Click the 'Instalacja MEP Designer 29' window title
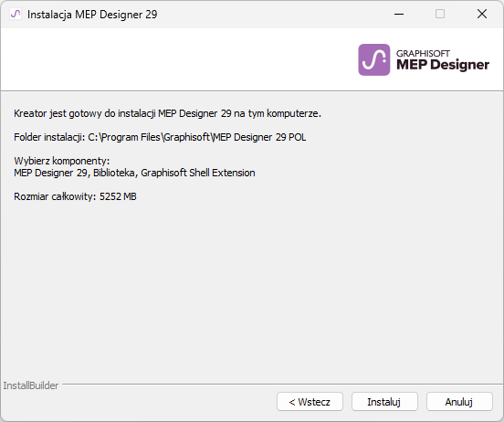Viewport: 504px width, 422px height. pos(92,15)
